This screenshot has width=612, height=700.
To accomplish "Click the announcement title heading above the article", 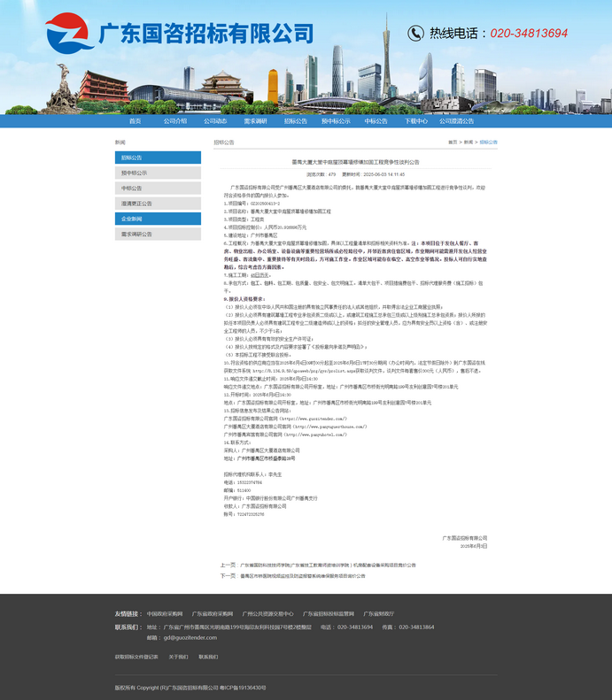I will click(x=355, y=162).
